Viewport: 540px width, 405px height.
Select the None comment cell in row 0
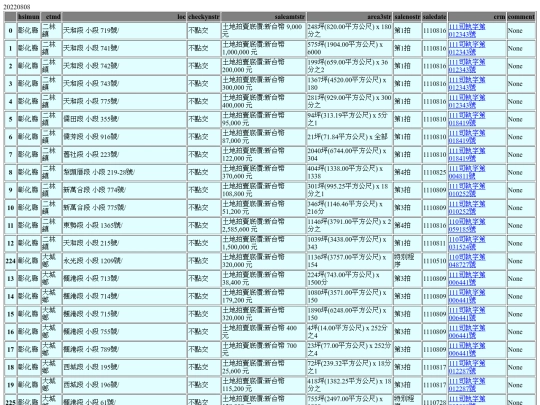tap(521, 31)
